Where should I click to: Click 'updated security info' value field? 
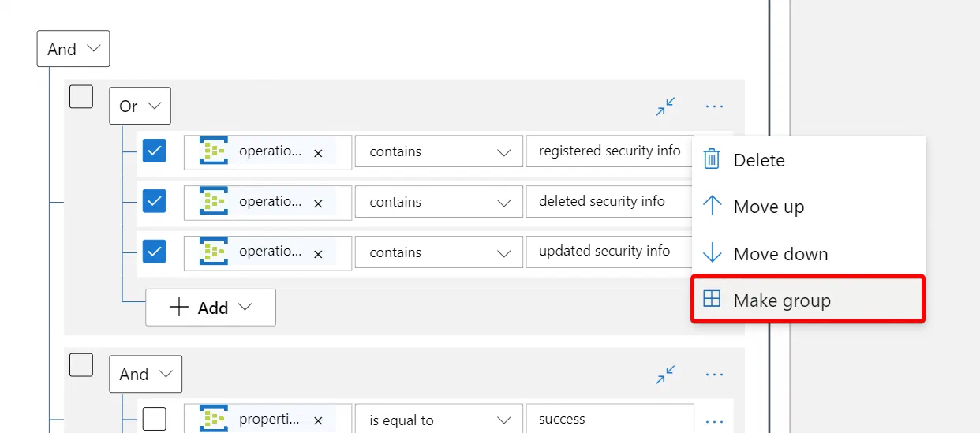click(x=610, y=252)
